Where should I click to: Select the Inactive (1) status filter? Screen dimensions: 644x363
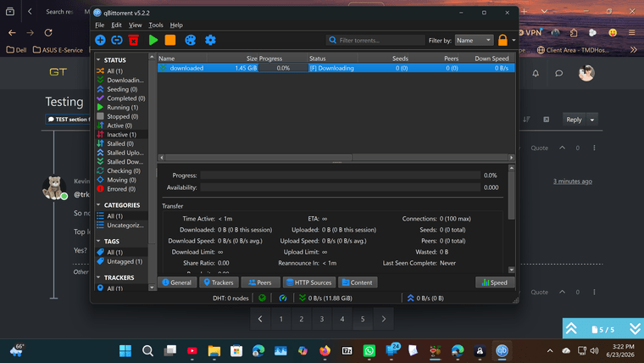click(x=121, y=135)
